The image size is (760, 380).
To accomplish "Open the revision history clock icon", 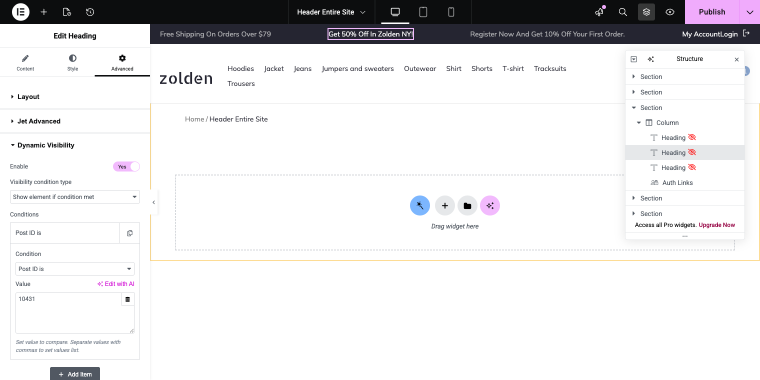I will [90, 12].
